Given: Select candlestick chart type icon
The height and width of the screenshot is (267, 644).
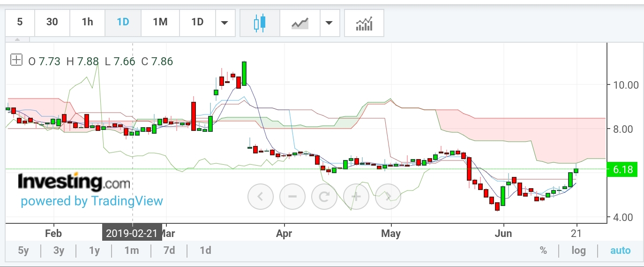Looking at the screenshot, I should tap(260, 23).
